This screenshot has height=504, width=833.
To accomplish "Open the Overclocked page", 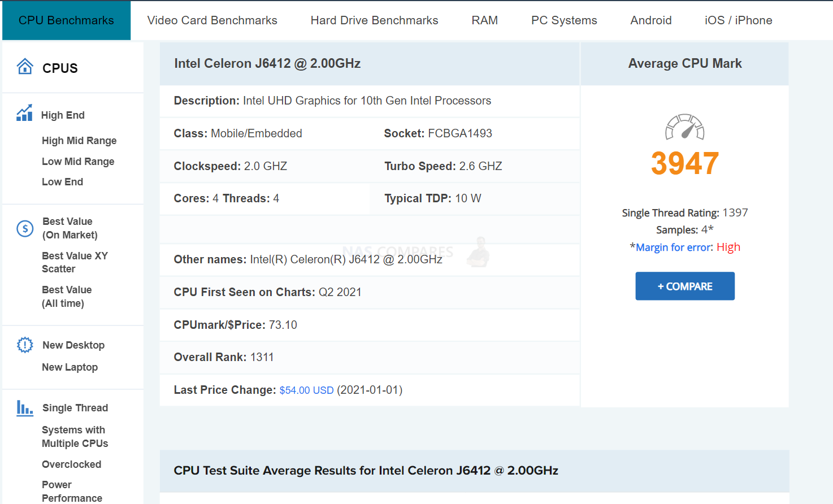I will coord(71,464).
